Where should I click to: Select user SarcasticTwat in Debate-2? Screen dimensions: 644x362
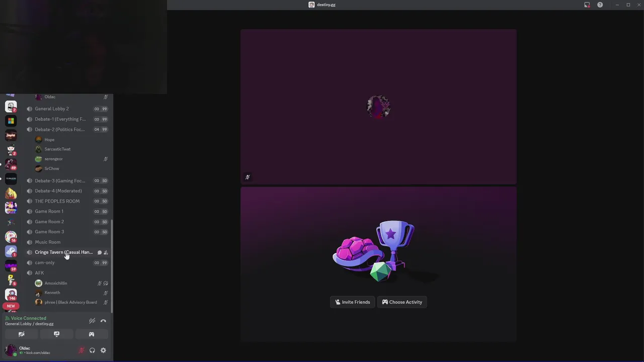pos(72,149)
